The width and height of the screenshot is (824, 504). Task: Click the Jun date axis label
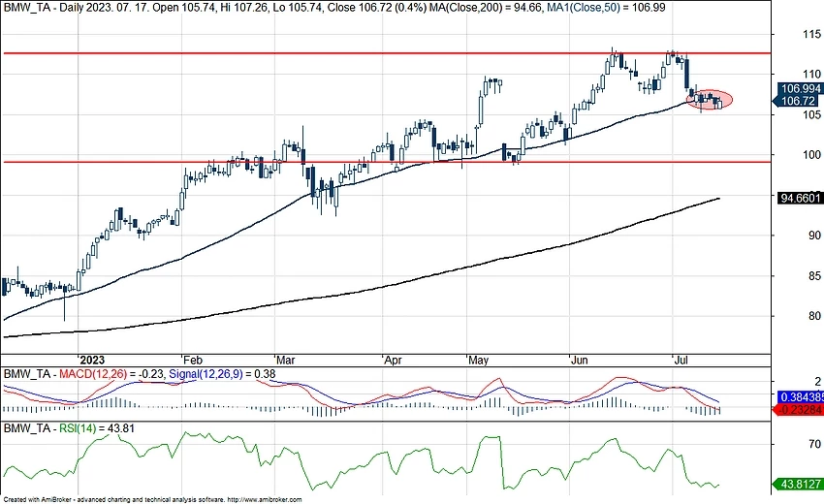click(x=579, y=360)
